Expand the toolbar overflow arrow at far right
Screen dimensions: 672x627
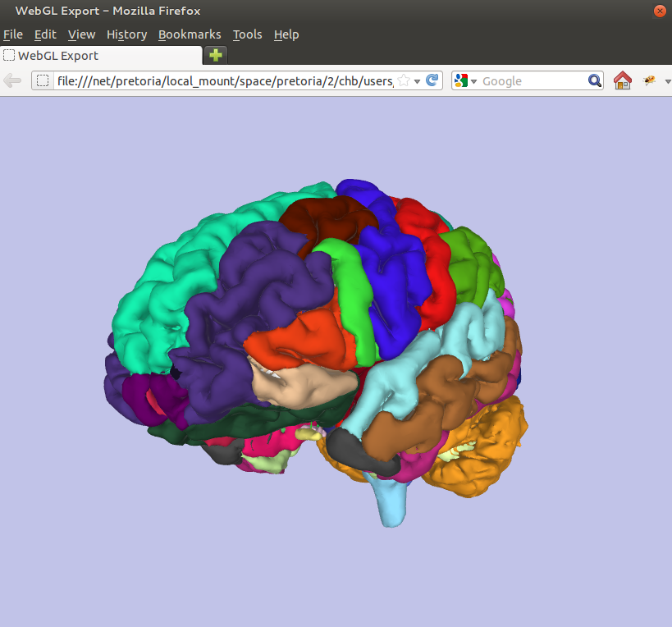667,81
